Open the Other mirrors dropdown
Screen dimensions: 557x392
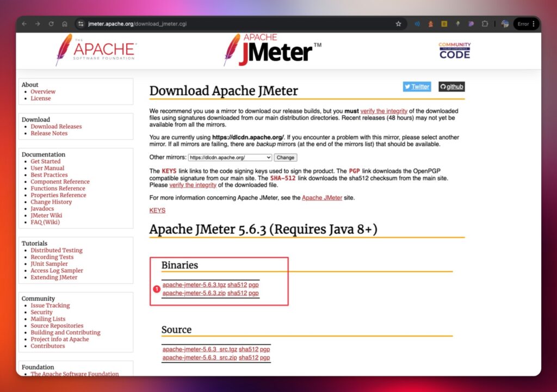pos(230,157)
